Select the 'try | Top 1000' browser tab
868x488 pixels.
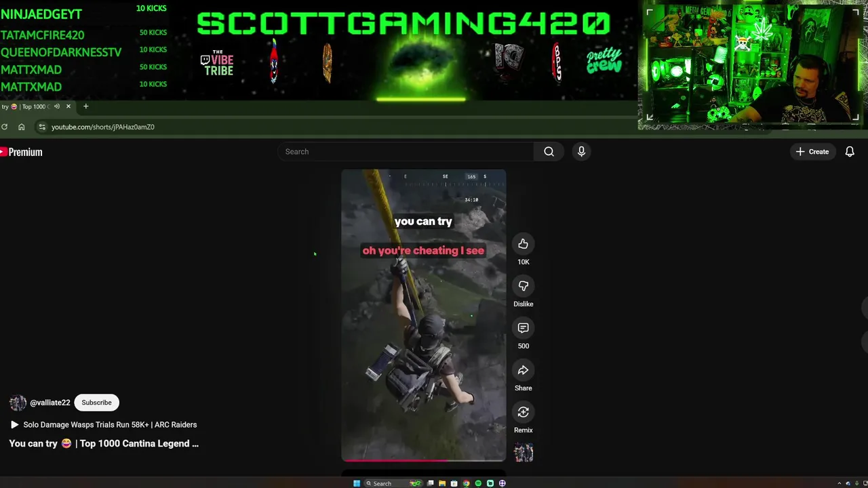[x=24, y=106]
